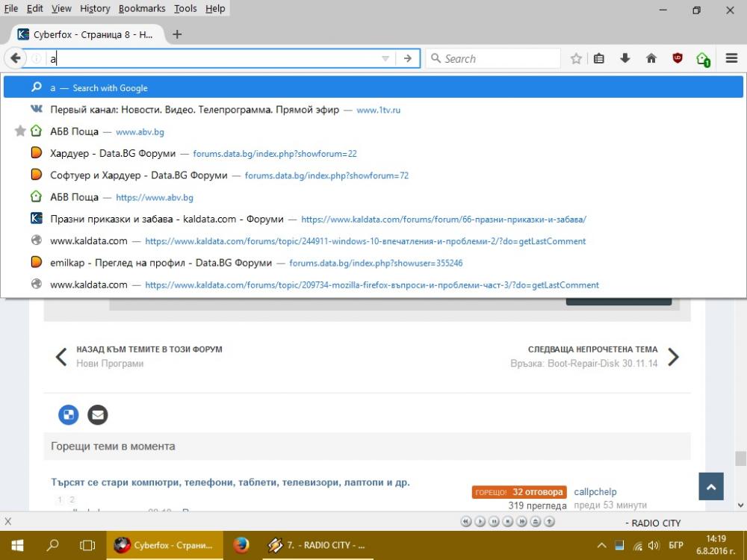This screenshot has width=747, height=560.
Task: Open the History menu
Action: (95, 8)
